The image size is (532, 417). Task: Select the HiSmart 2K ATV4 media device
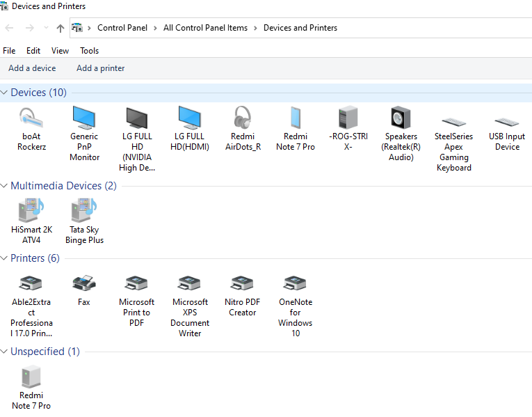pyautogui.click(x=31, y=210)
